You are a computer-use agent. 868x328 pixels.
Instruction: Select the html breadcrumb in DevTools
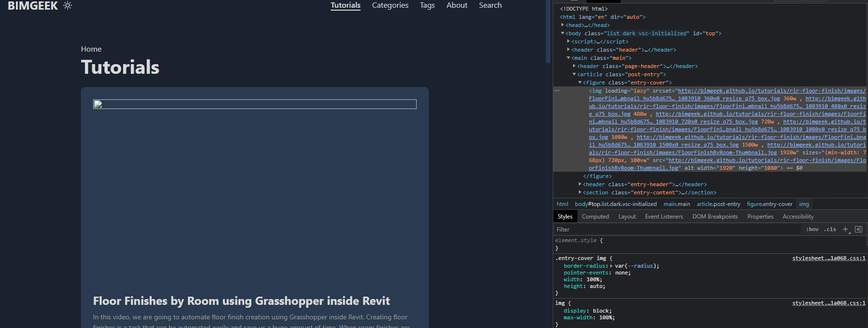(x=562, y=204)
